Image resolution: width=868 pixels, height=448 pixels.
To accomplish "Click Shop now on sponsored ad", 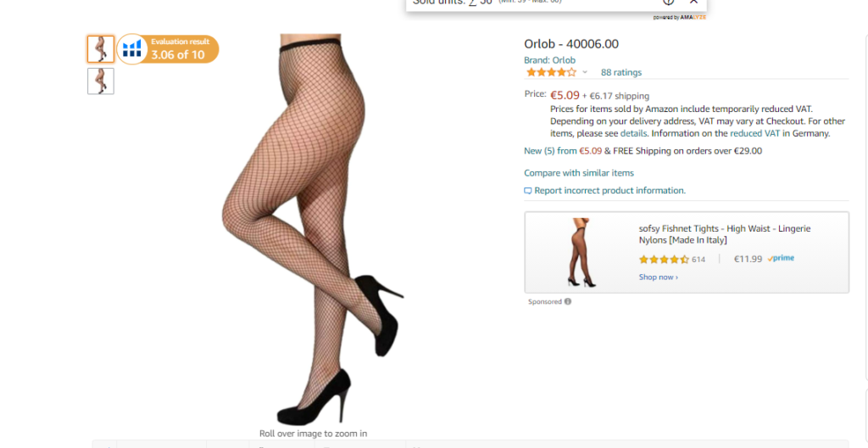I will 658,277.
